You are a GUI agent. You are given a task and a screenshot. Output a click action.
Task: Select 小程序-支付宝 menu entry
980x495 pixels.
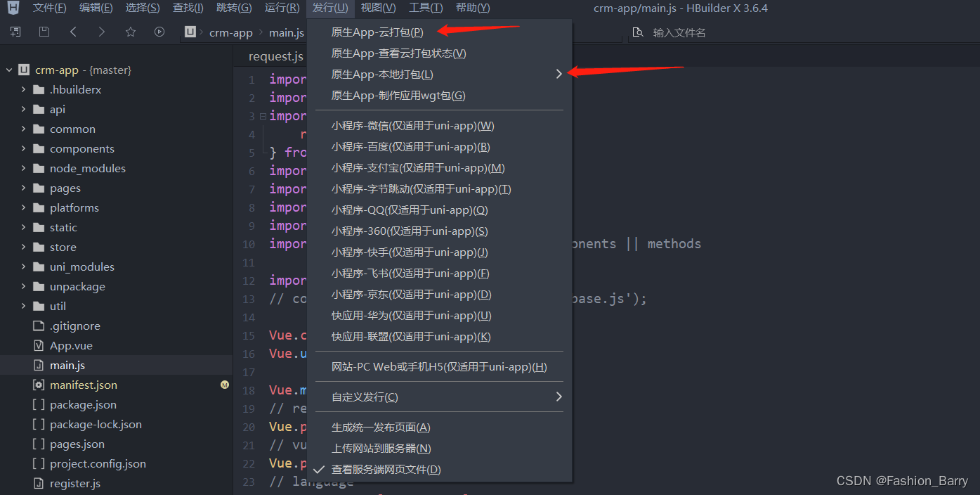440,167
